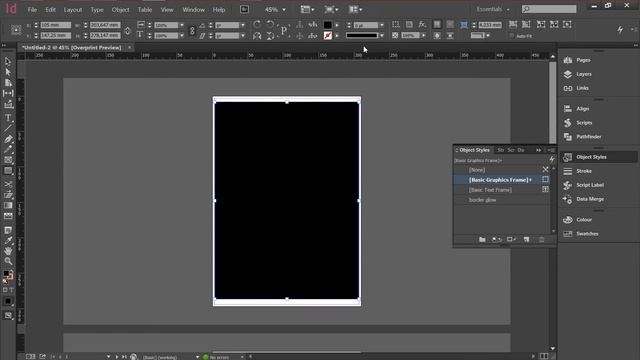Click the stroke colour swatch in control bar
640x360 pixels.
[327, 36]
